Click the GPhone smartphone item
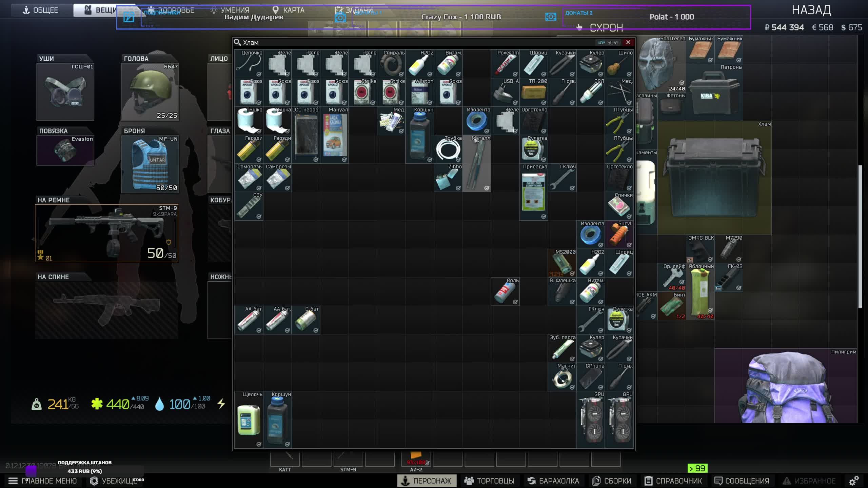The image size is (868, 488). 590,378
